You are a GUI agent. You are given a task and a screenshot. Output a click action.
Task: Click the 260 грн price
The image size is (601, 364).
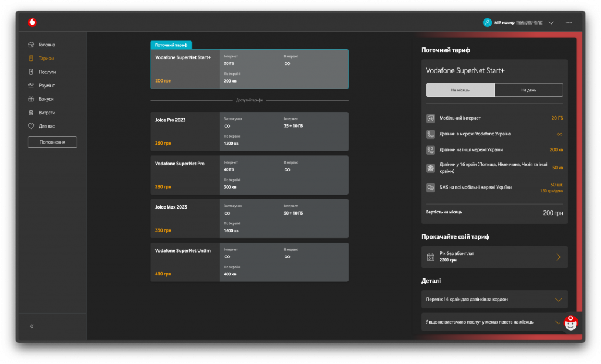pos(163,143)
